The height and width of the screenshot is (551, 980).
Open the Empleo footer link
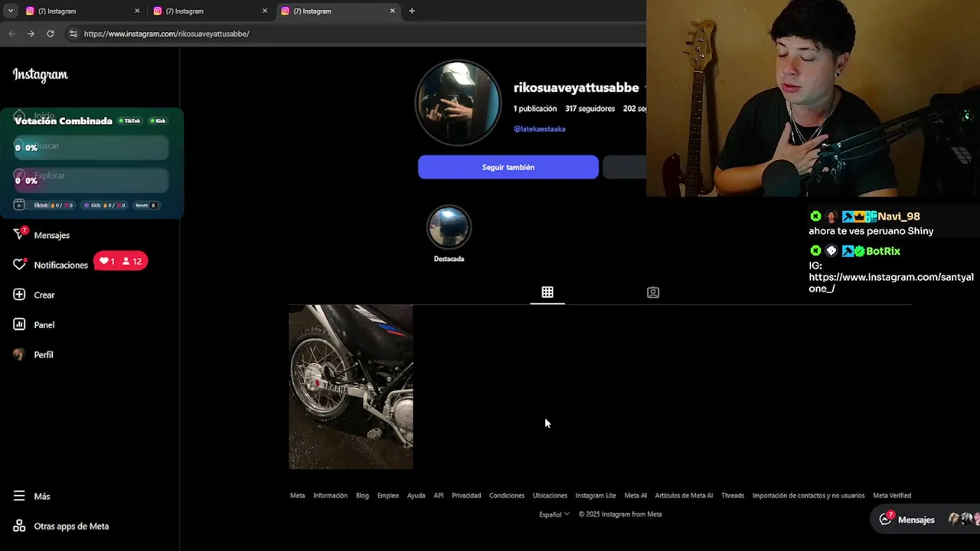pos(388,496)
